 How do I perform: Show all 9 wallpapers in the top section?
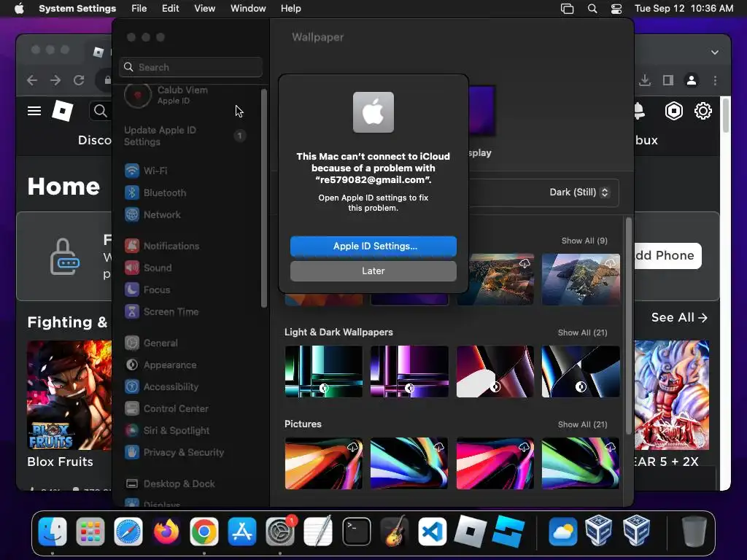pos(584,241)
